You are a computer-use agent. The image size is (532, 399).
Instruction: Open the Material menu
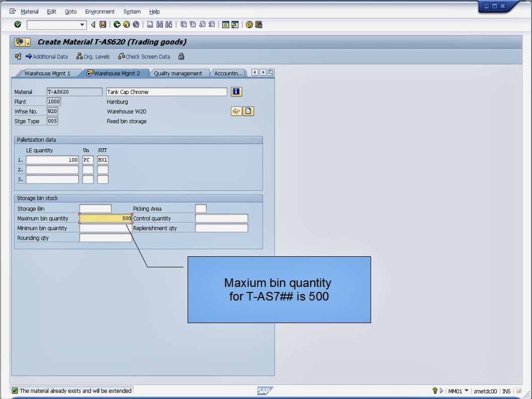[x=30, y=12]
